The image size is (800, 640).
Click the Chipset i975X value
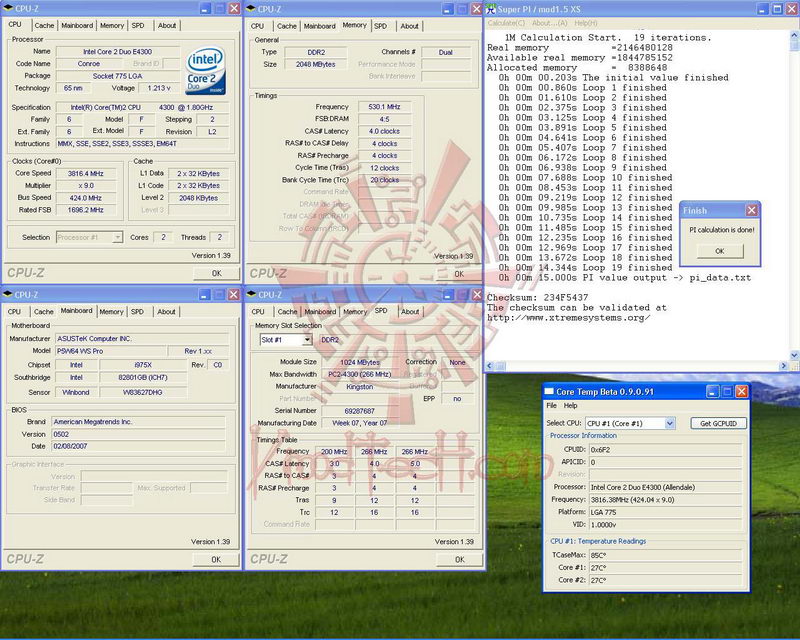[x=143, y=365]
